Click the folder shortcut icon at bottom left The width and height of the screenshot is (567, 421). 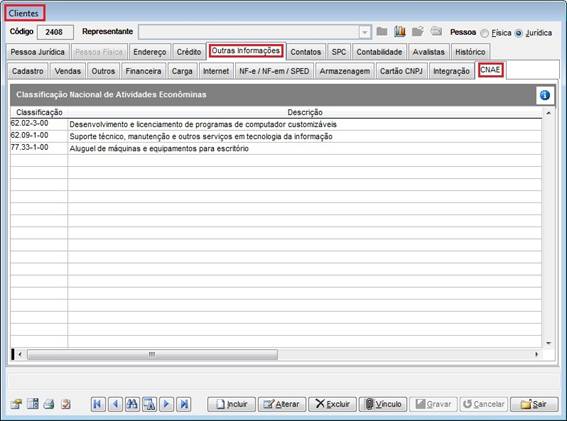pos(16,404)
